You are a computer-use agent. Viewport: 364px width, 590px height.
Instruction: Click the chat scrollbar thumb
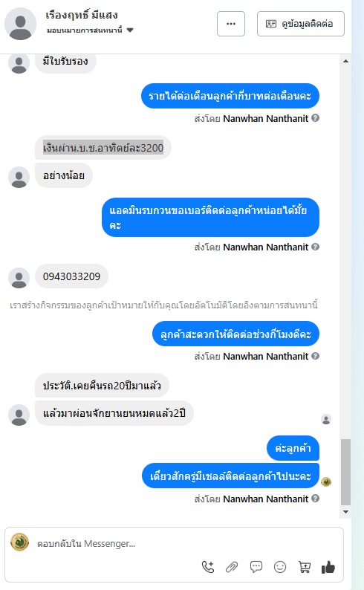[x=345, y=472]
